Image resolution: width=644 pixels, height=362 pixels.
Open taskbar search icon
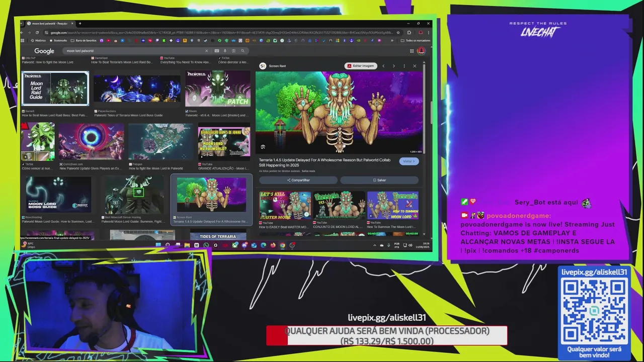click(x=168, y=245)
